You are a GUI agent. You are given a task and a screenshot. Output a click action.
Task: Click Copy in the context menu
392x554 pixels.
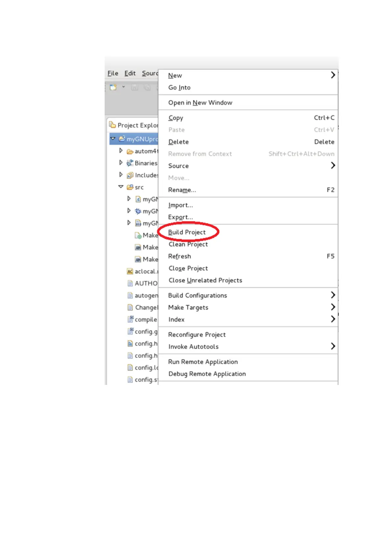(x=248, y=118)
